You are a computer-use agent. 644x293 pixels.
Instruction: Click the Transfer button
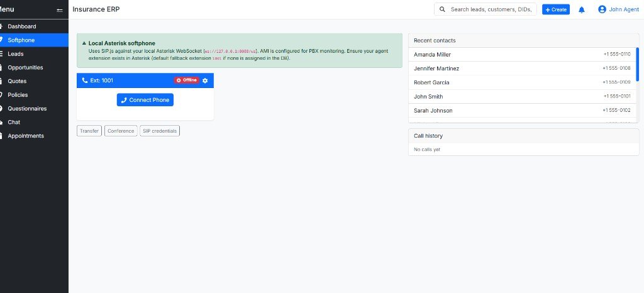click(x=89, y=131)
